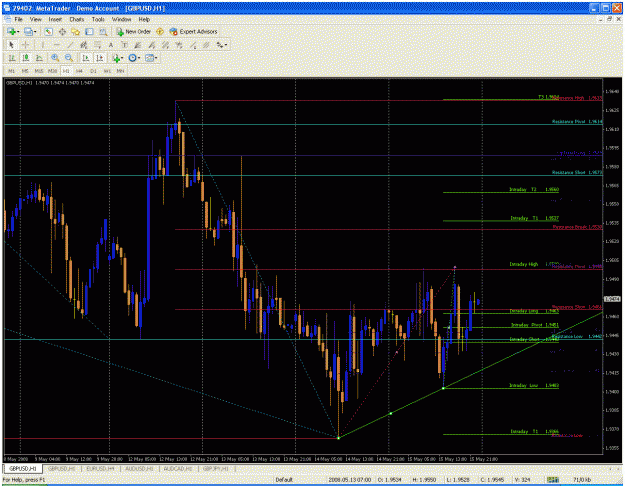Select the MN monthly timeframe
Viewport: 625px width, 486px height.
(120, 71)
